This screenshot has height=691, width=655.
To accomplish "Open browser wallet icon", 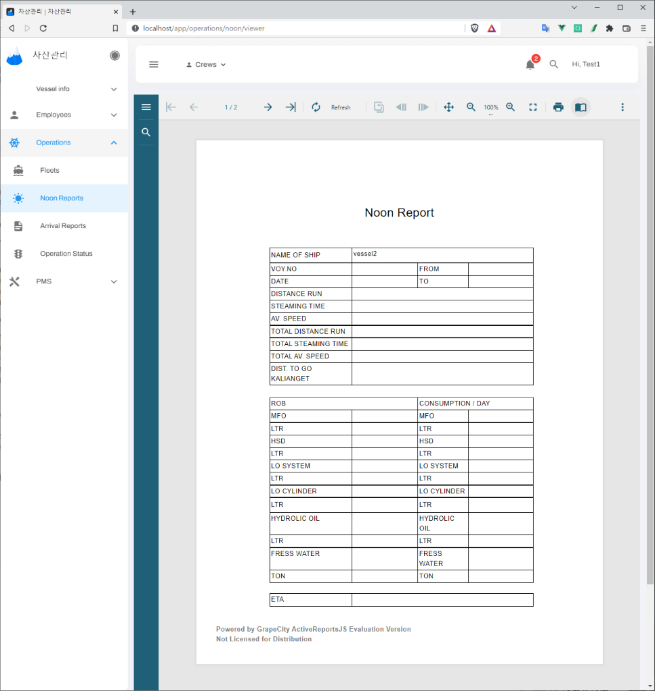I will pyautogui.click(x=626, y=28).
